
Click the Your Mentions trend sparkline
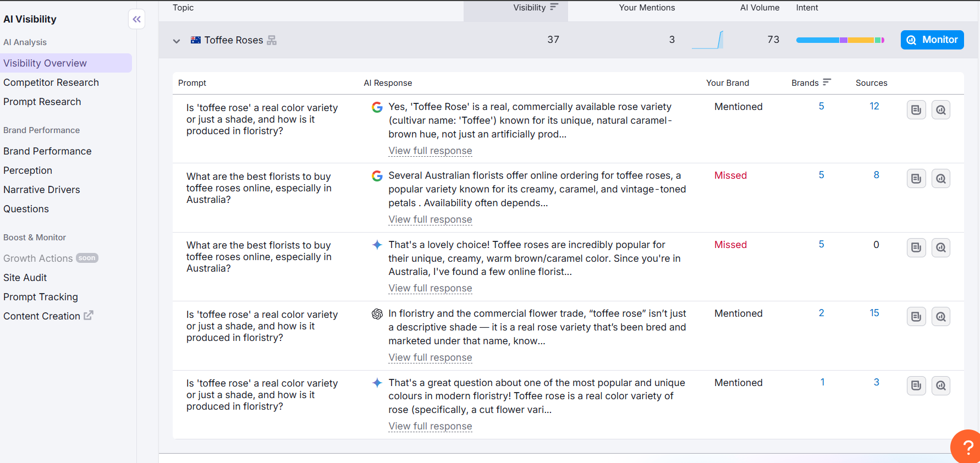(707, 40)
